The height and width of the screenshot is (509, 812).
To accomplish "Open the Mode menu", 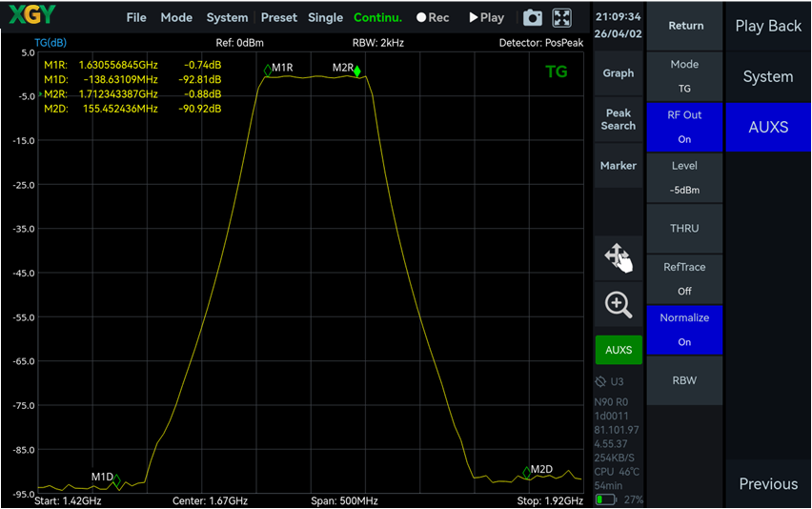I will click(176, 17).
